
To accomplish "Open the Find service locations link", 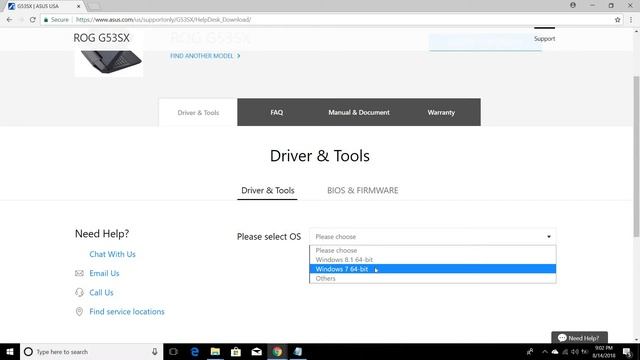I will pos(127,311).
